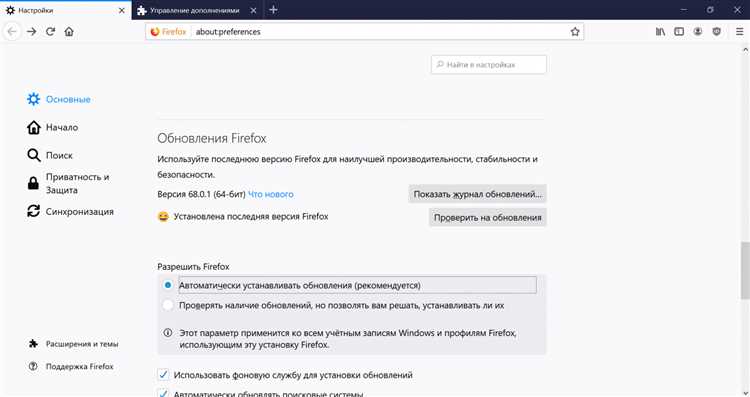This screenshot has height=397, width=750.
Task: Go back with the back arrow
Action: pos(12,32)
